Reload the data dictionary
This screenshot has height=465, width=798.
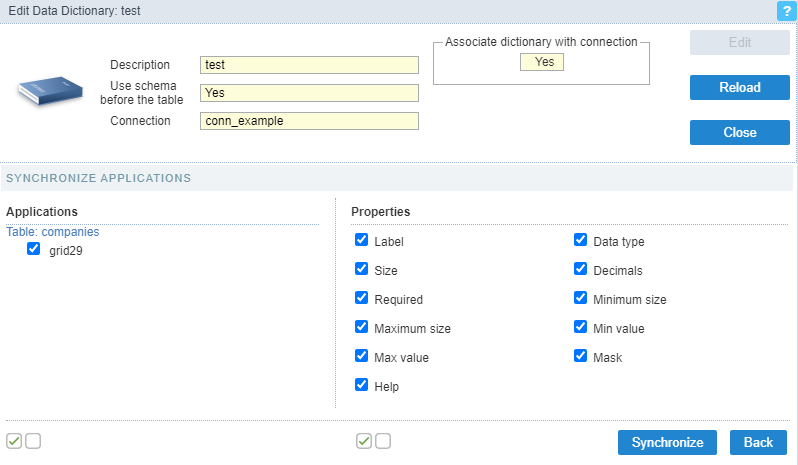[739, 87]
